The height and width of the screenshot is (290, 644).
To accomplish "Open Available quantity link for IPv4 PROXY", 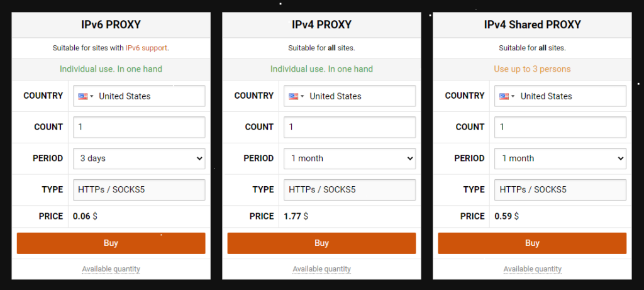I will click(x=321, y=269).
